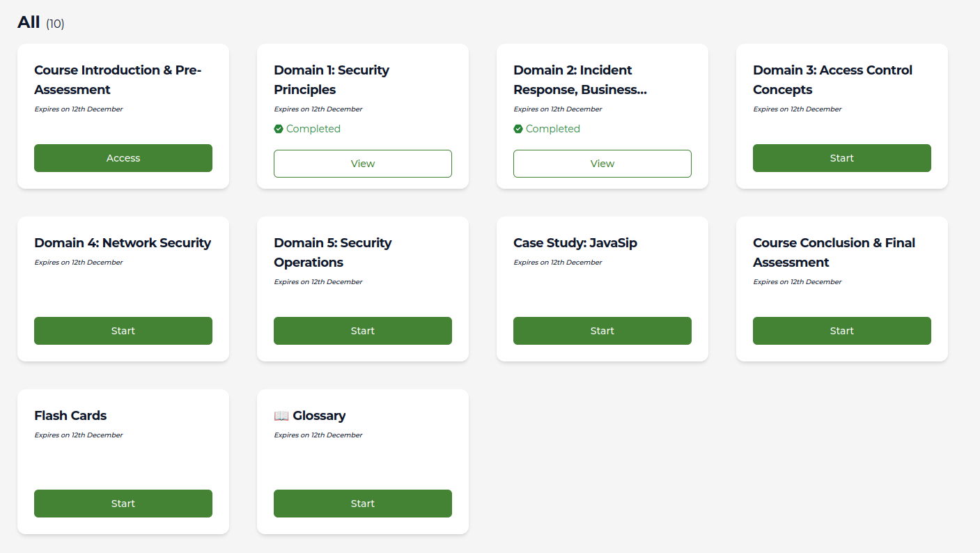Start Course Conclusion & Final Assessment
Screen dimensions: 980x553
point(842,331)
